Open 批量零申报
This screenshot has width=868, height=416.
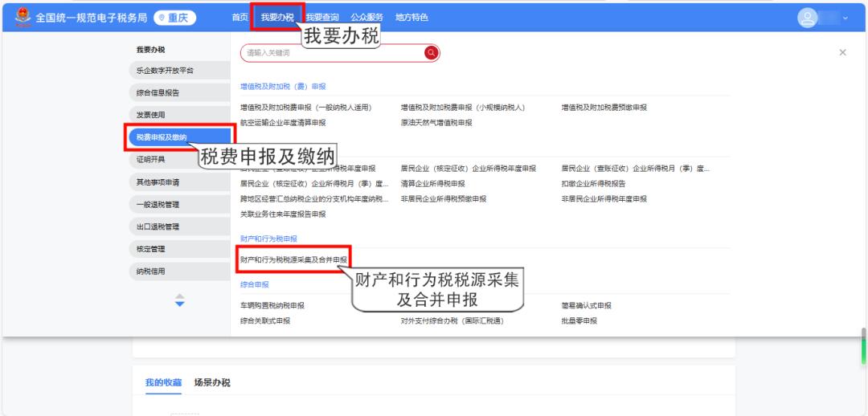(579, 321)
